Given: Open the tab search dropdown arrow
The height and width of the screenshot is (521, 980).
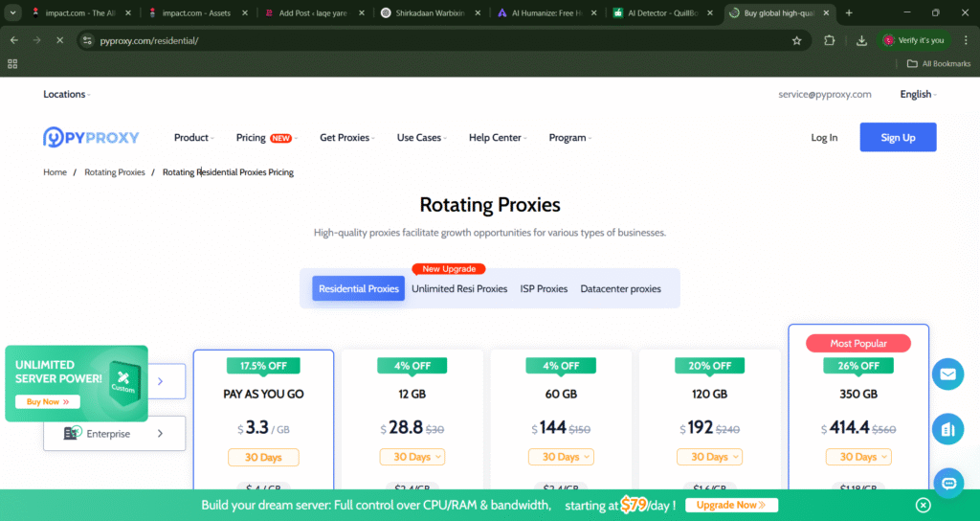Looking at the screenshot, I should [12, 12].
